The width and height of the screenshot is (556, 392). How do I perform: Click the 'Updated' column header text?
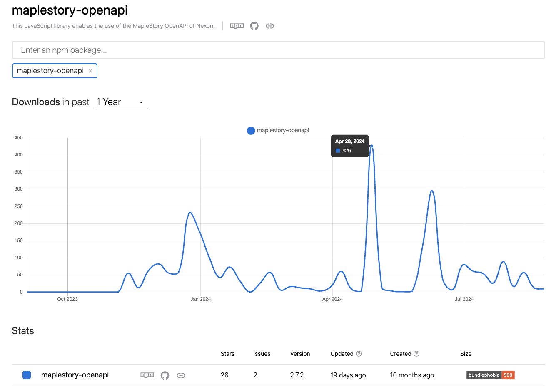342,354
